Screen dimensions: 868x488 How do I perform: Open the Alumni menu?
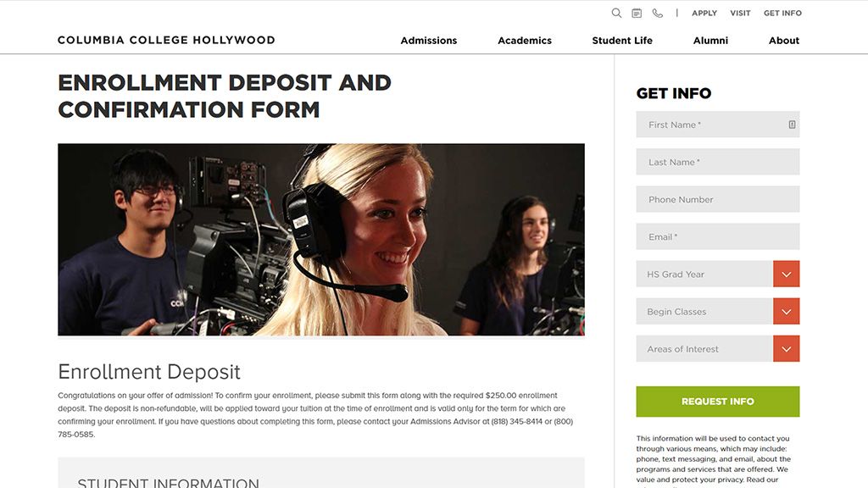710,41
